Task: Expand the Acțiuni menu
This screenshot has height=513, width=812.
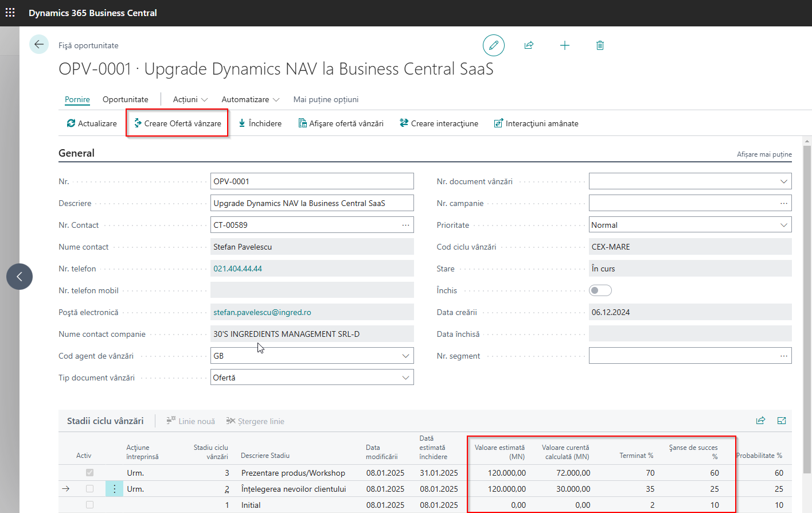Action: pos(190,99)
